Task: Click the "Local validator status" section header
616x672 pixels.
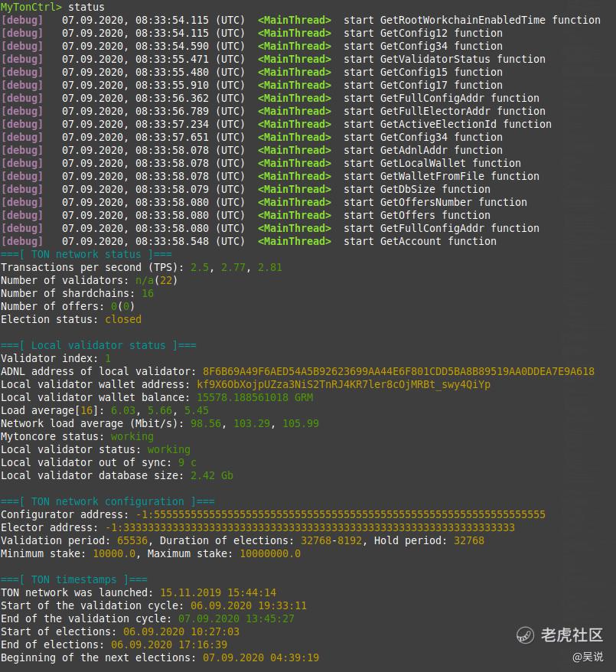Action: pyautogui.click(x=98, y=345)
